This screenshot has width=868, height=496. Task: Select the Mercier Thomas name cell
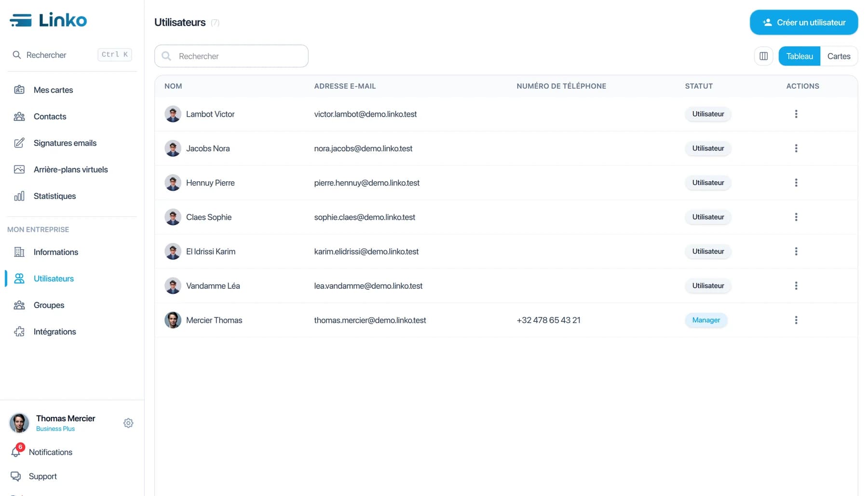pos(214,320)
